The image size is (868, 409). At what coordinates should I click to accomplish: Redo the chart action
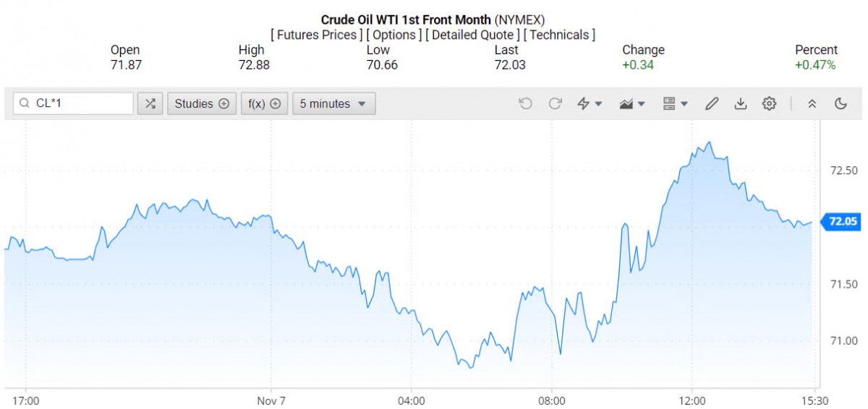pyautogui.click(x=555, y=103)
